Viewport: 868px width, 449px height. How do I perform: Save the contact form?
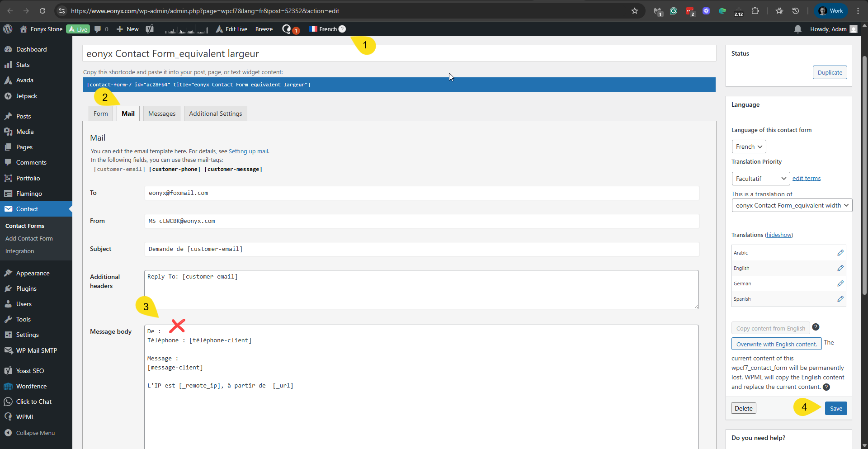pyautogui.click(x=836, y=408)
